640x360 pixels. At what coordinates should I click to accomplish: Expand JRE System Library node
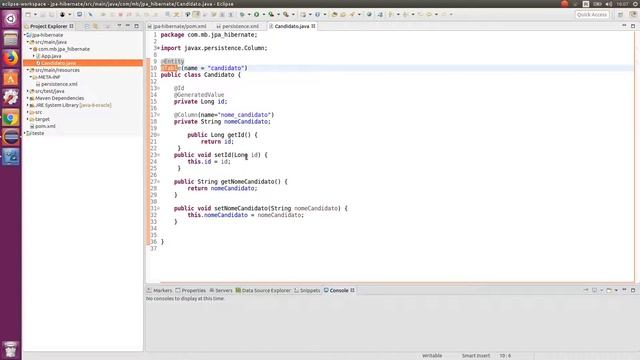[x=28, y=105]
